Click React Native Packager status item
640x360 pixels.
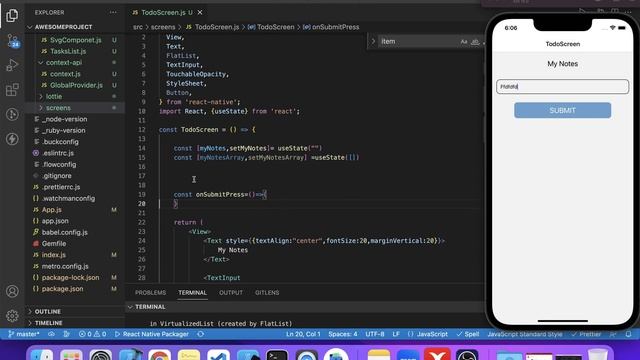[152, 334]
